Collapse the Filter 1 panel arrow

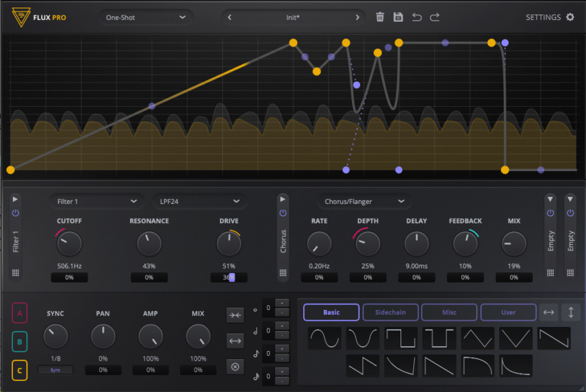[x=15, y=199]
